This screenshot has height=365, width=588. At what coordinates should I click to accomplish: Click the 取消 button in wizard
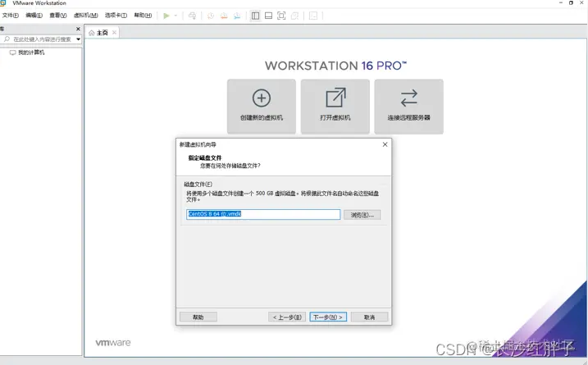(x=369, y=317)
